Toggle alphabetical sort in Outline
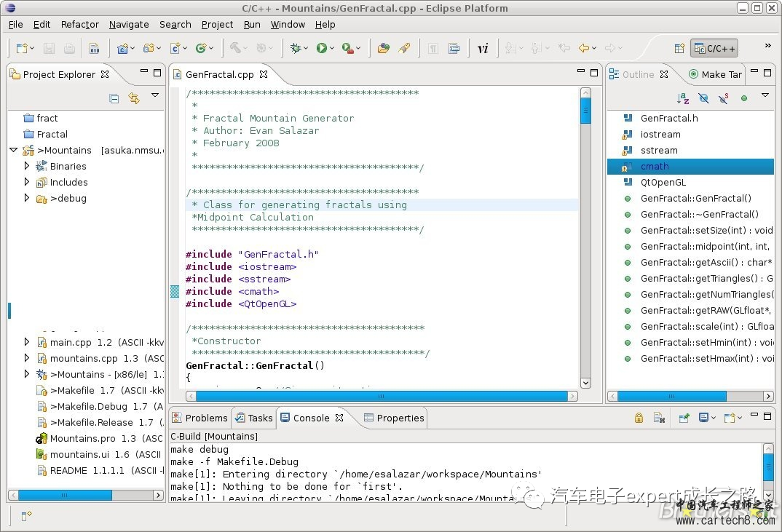 pos(683,99)
